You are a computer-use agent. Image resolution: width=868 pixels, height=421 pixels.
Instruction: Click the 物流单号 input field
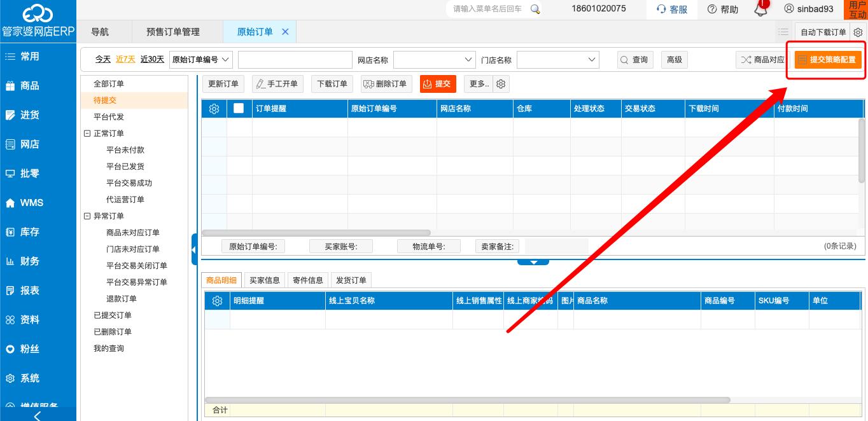point(429,245)
